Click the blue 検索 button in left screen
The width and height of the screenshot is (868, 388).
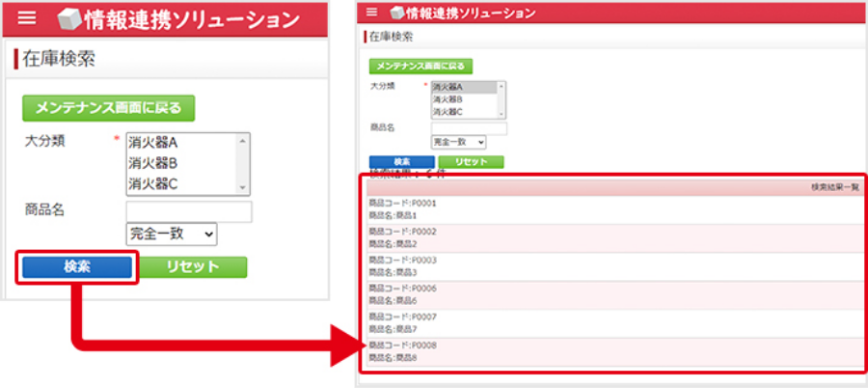click(77, 266)
